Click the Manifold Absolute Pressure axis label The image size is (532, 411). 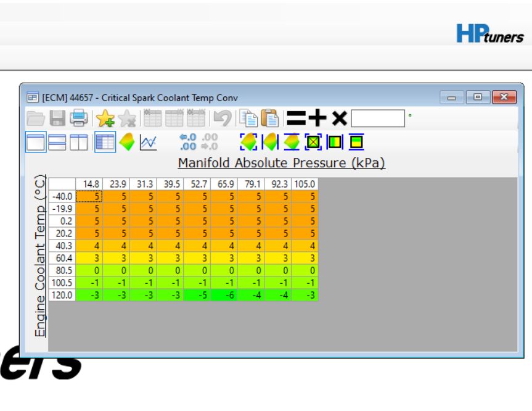[281, 163]
